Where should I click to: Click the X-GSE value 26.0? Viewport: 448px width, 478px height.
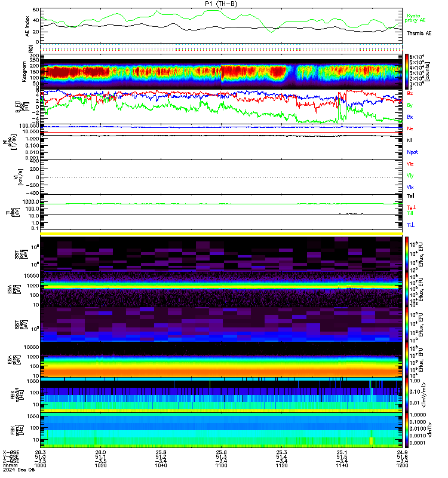pyautogui.click(x=100, y=453)
